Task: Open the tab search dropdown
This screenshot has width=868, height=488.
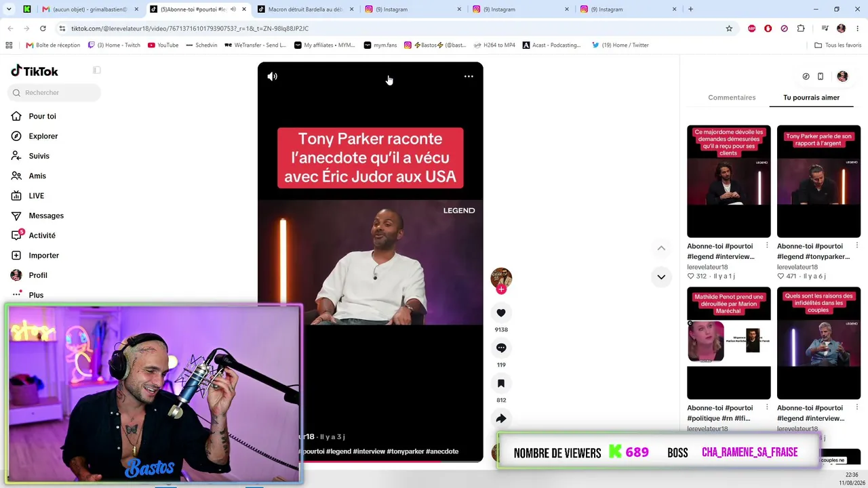Action: click(x=9, y=9)
